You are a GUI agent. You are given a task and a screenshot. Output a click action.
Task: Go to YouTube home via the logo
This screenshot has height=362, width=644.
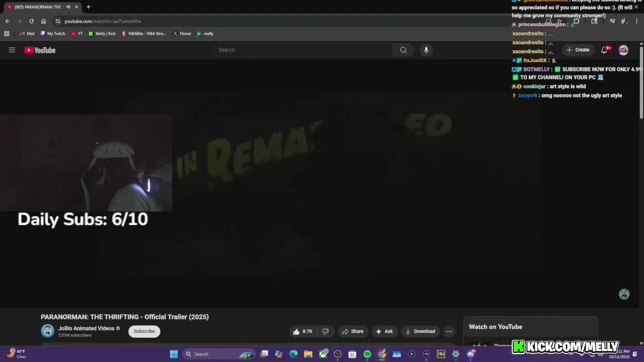pyautogui.click(x=40, y=50)
